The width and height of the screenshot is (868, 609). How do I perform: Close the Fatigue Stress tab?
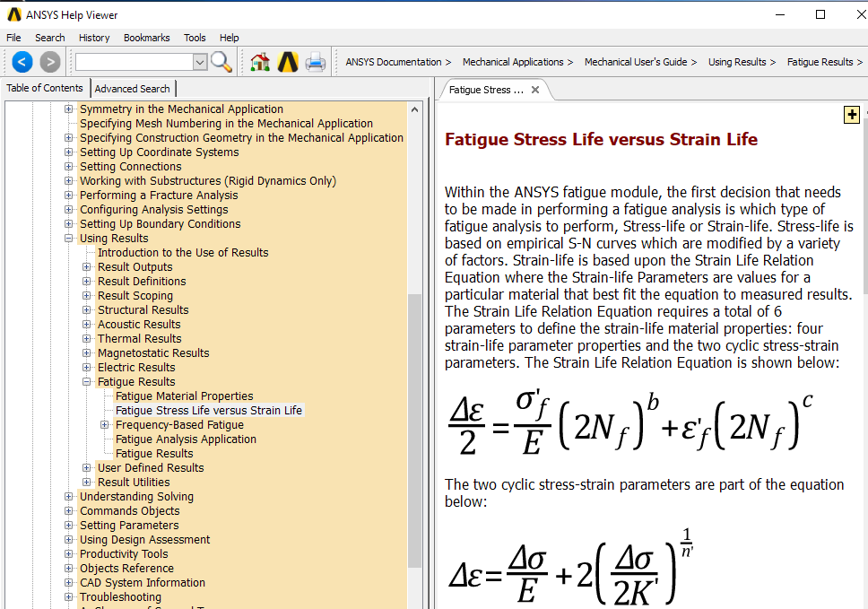(534, 90)
